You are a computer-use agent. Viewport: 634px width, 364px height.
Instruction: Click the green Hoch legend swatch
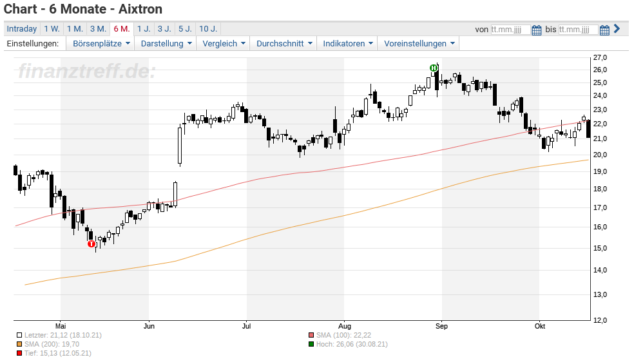click(x=311, y=344)
